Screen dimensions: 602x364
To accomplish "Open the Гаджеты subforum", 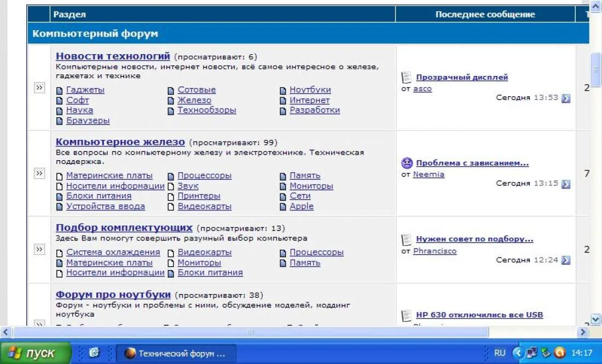I will [x=85, y=90].
